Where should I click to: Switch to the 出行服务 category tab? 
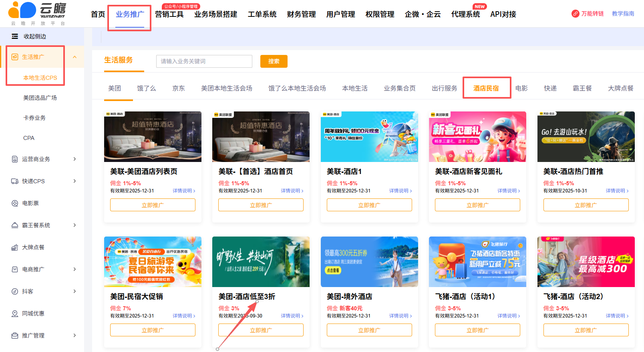[x=445, y=88]
